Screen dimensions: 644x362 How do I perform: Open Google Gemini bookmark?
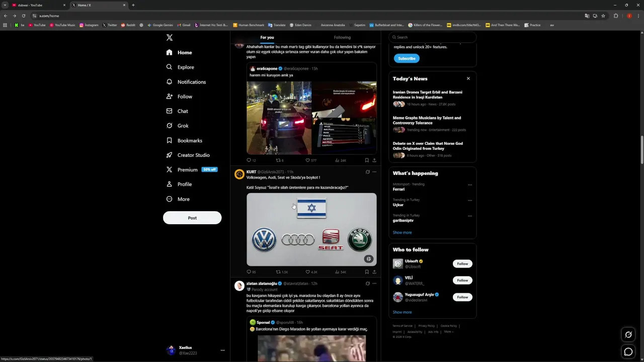click(x=160, y=25)
